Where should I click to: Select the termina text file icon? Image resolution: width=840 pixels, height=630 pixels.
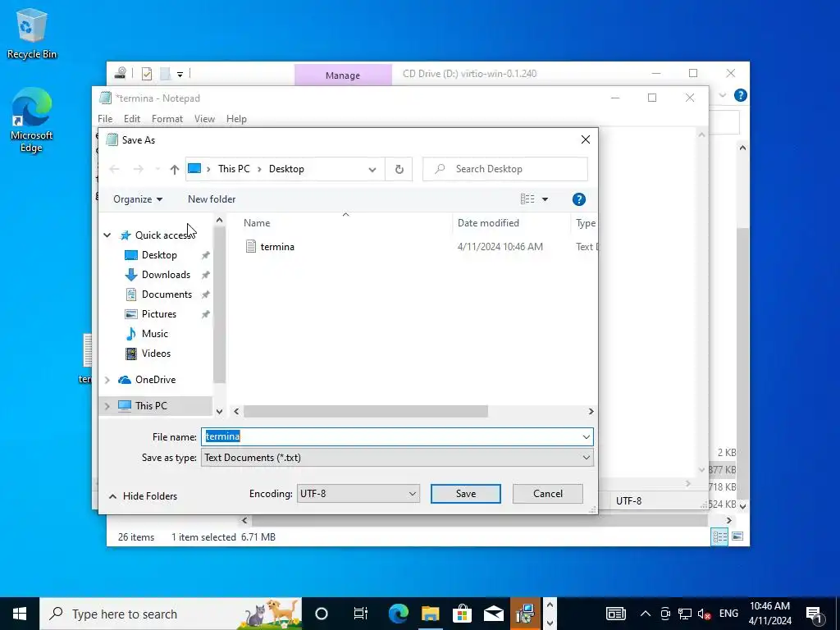click(x=251, y=246)
